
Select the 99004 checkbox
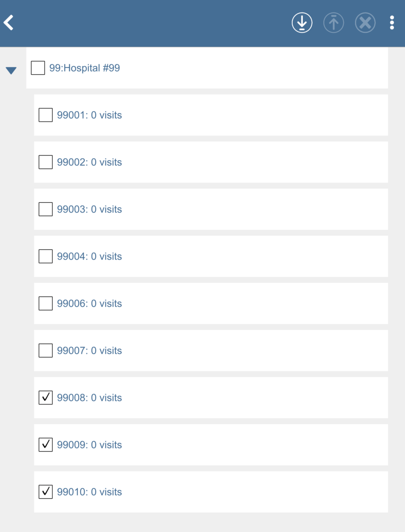click(x=45, y=256)
